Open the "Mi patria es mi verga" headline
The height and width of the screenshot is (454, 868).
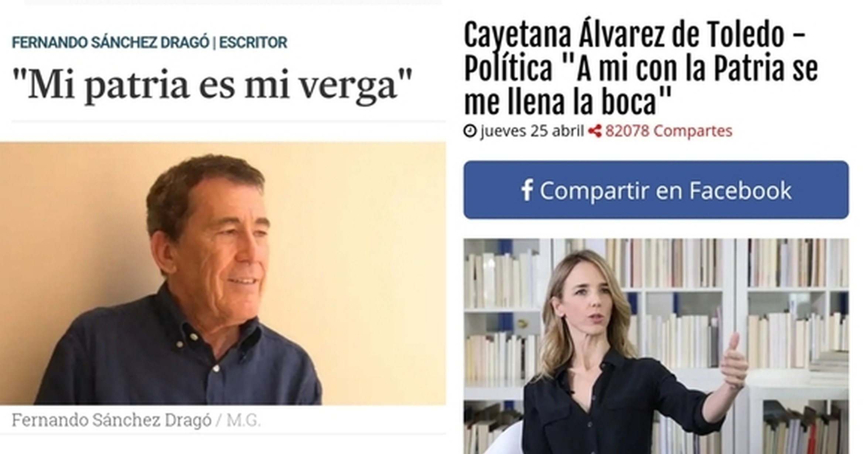212,86
